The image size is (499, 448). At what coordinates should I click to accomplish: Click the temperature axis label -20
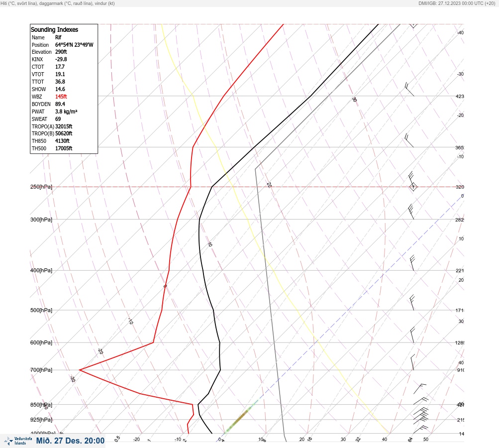tap(136, 440)
